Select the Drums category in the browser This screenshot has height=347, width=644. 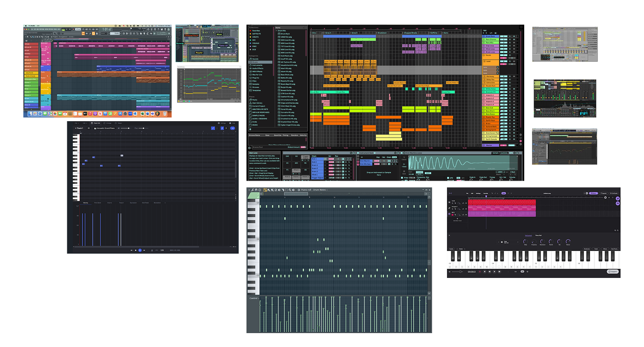pyautogui.click(x=255, y=62)
